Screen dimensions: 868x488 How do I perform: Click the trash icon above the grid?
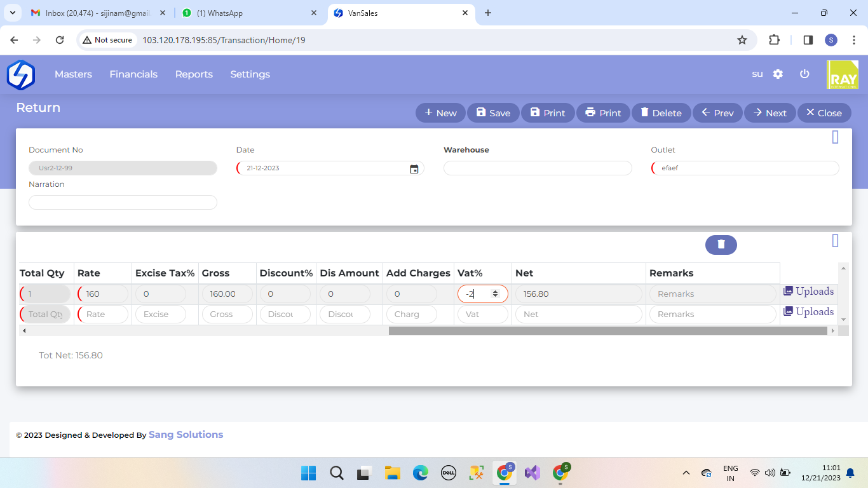721,245
